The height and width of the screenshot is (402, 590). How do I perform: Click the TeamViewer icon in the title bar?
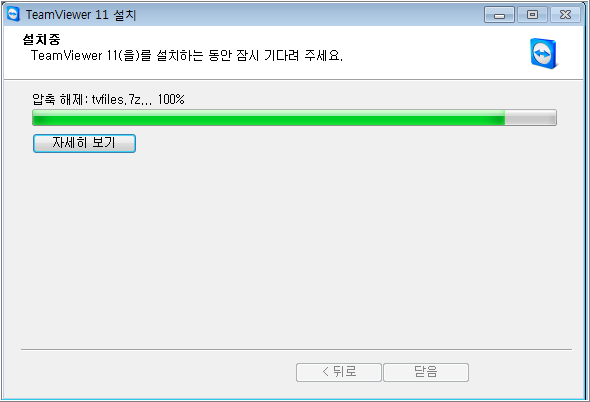[x=13, y=14]
